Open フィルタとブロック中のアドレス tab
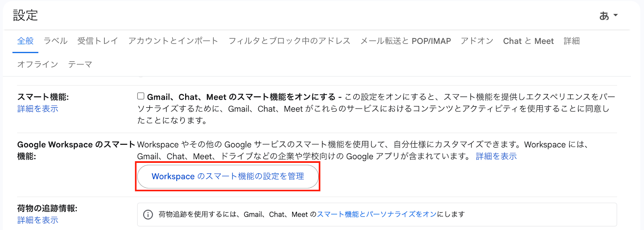Viewport: 644px width, 230px height. (x=289, y=41)
